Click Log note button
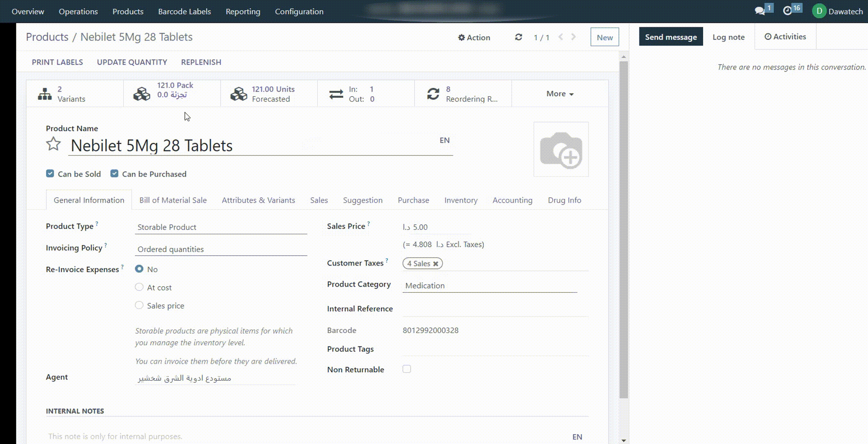The height and width of the screenshot is (444, 868). [x=728, y=37]
